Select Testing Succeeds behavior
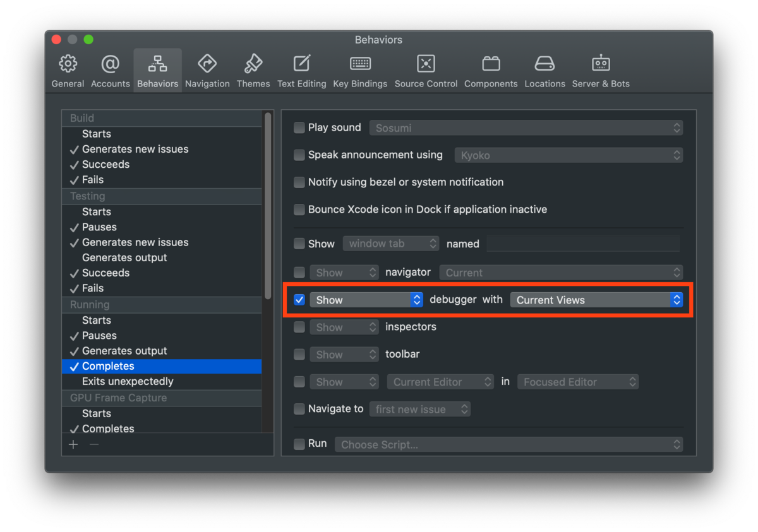Screen dimensions: 758x532 [162, 273]
